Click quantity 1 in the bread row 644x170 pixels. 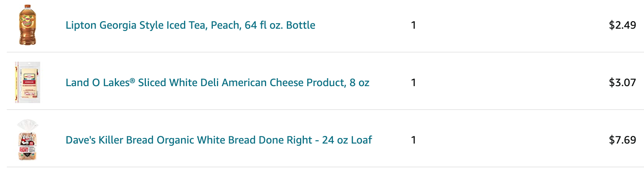[413, 140]
